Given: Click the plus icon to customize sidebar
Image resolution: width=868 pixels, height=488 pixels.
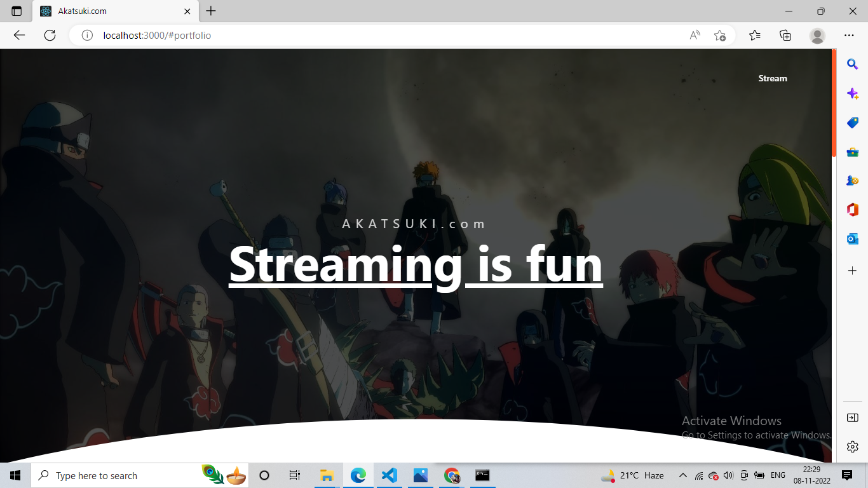Looking at the screenshot, I should tap(853, 271).
